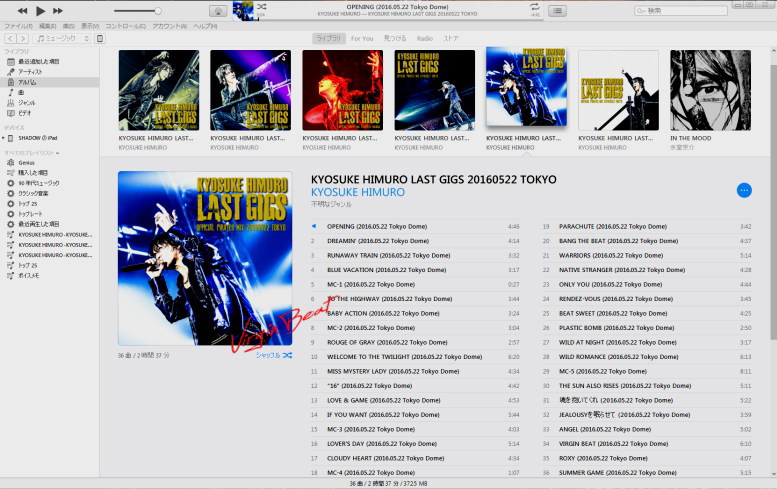Open the 曲 menu in menu bar
The height and width of the screenshot is (489, 777).
(69, 26)
